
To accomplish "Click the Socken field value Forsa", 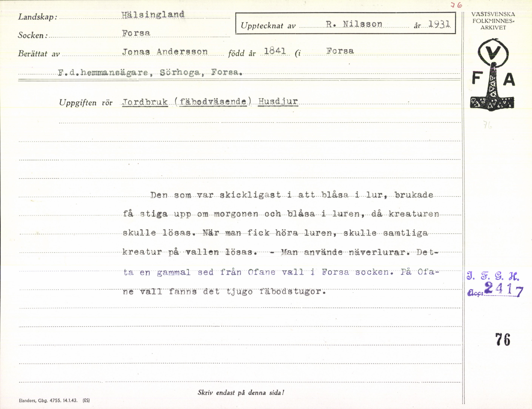I will click(x=136, y=33).
